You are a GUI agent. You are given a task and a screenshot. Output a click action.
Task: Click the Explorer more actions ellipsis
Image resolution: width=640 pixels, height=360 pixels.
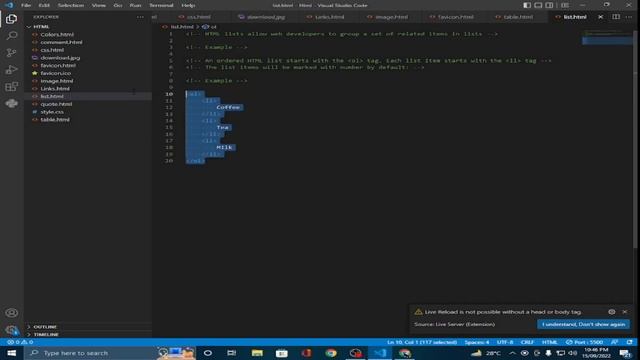pyautogui.click(x=140, y=17)
